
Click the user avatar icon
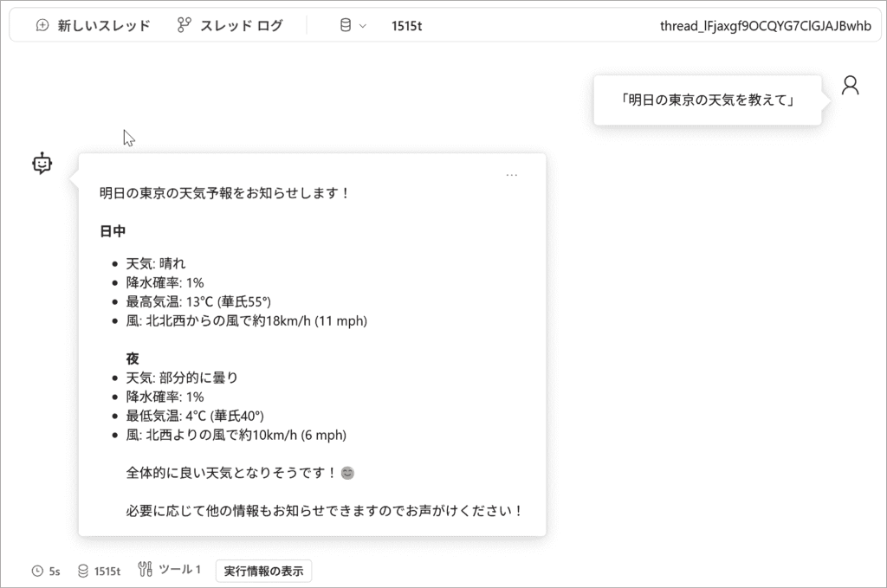pyautogui.click(x=850, y=85)
